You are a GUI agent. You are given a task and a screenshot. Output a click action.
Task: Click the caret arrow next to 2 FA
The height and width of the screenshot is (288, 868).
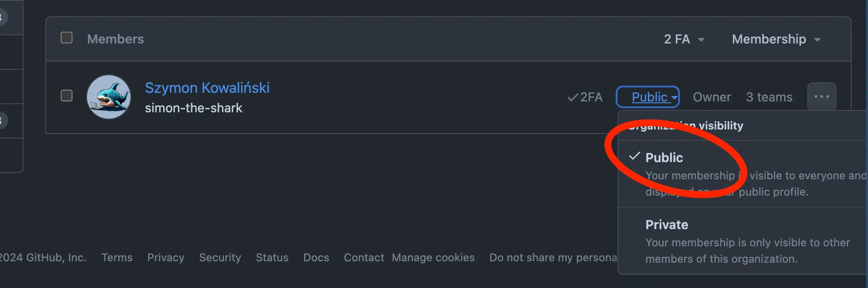[x=701, y=40]
